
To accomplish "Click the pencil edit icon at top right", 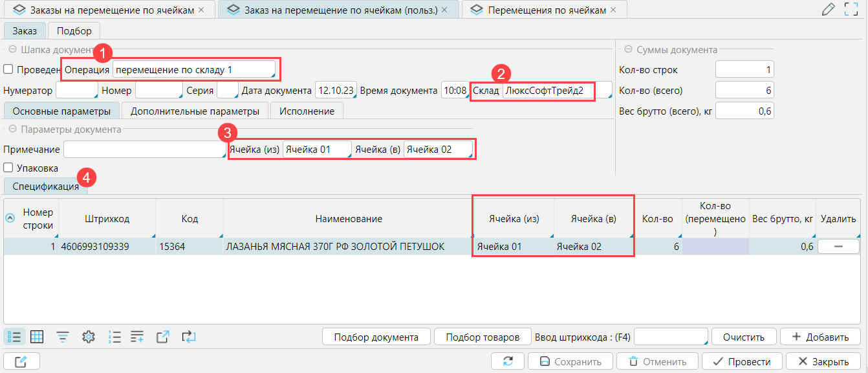I will coord(828,9).
